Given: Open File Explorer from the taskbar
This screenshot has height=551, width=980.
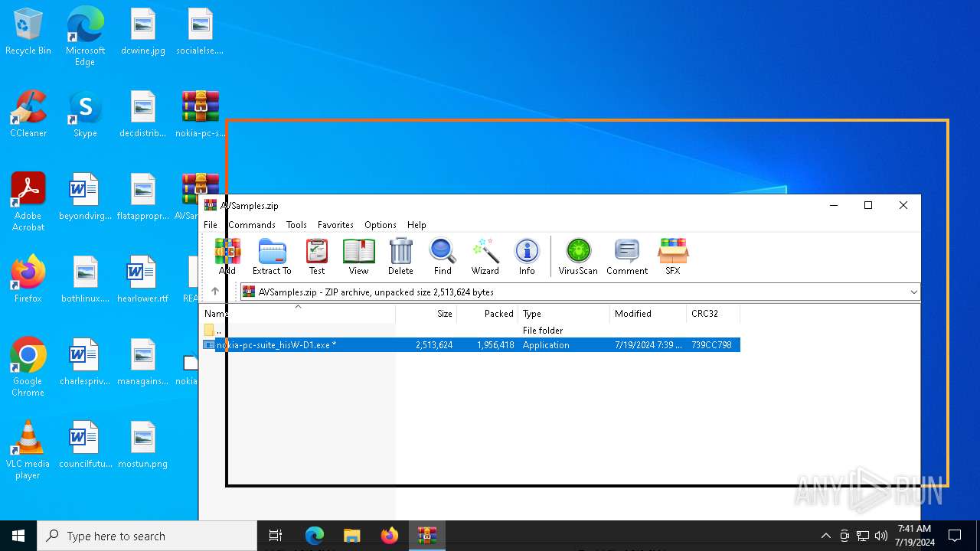Looking at the screenshot, I should (x=351, y=536).
